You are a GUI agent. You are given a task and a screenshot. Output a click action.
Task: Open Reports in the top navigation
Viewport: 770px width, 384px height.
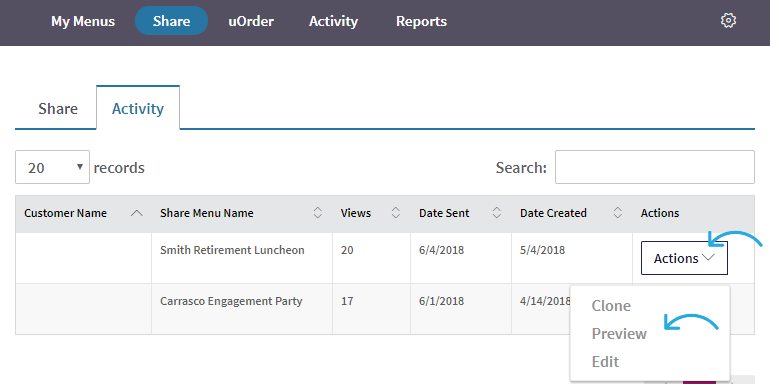pyautogui.click(x=421, y=22)
